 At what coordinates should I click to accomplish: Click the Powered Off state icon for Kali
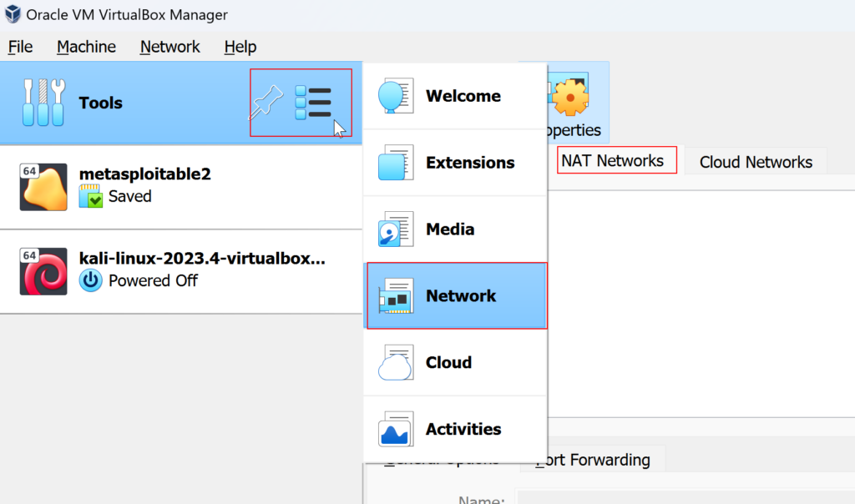[x=90, y=280]
